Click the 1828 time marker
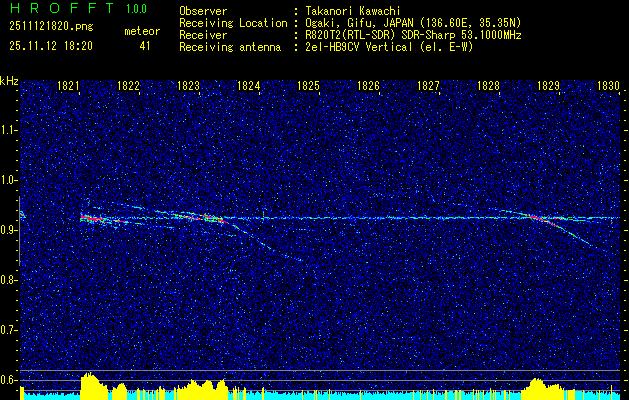629x400 pixels. pyautogui.click(x=488, y=86)
